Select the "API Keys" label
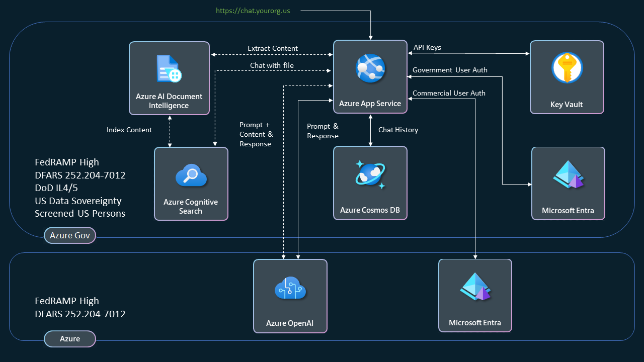Viewport: 644px width, 362px height. click(427, 47)
